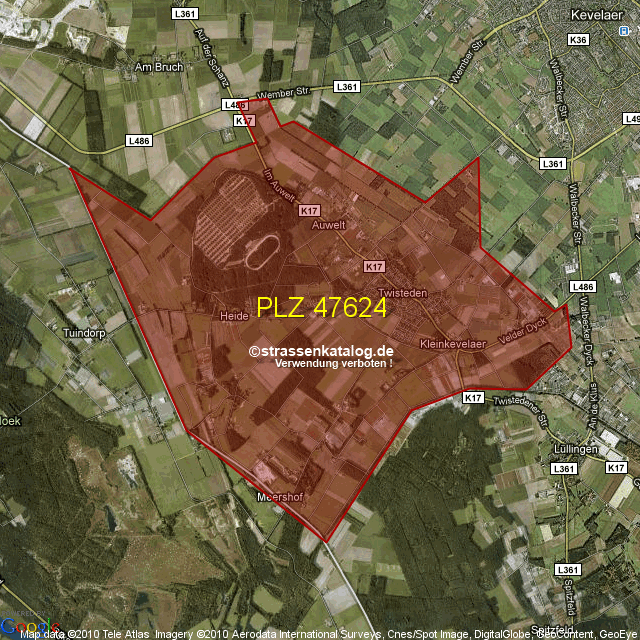Click the Kleinkevelaer place label
The height and width of the screenshot is (640, 640).
tap(452, 343)
